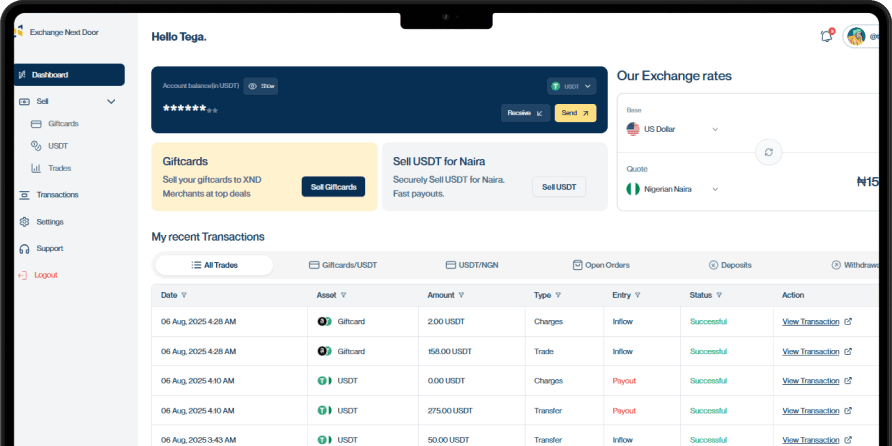Switch to Deposits tab
This screenshot has height=446, width=892.
pos(730,265)
